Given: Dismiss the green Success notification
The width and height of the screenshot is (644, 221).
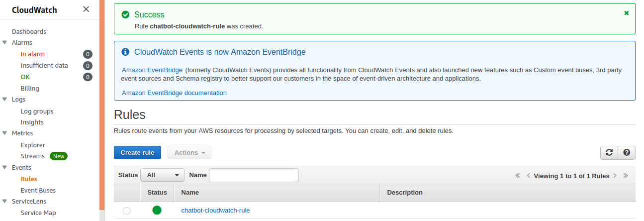Looking at the screenshot, I should tap(627, 13).
